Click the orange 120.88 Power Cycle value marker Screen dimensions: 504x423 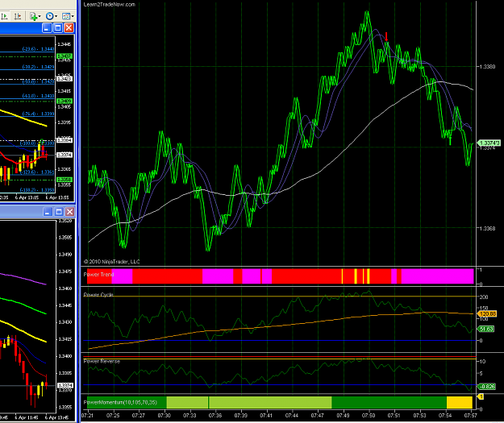pos(488,313)
